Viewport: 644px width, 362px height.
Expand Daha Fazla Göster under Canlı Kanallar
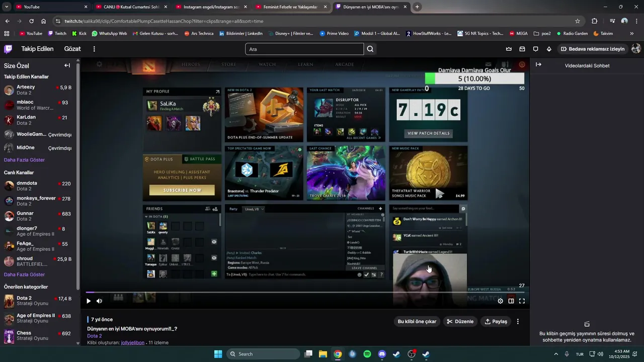[24, 275]
